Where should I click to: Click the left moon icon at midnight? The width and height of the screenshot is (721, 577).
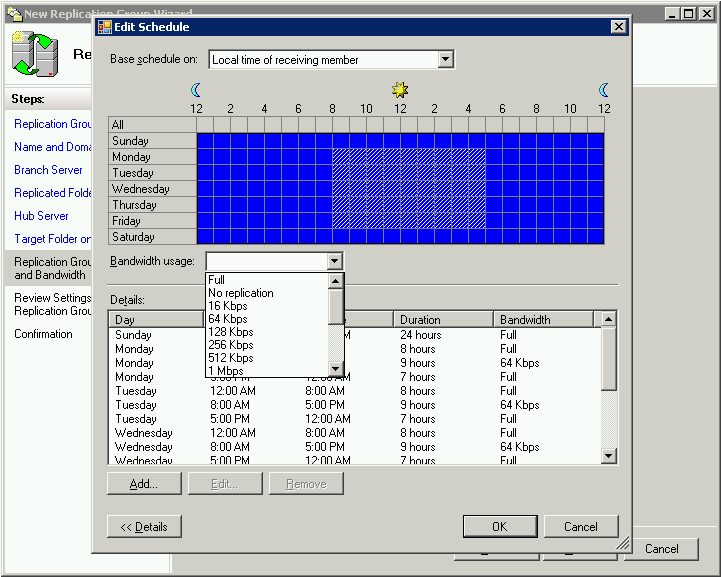point(196,90)
